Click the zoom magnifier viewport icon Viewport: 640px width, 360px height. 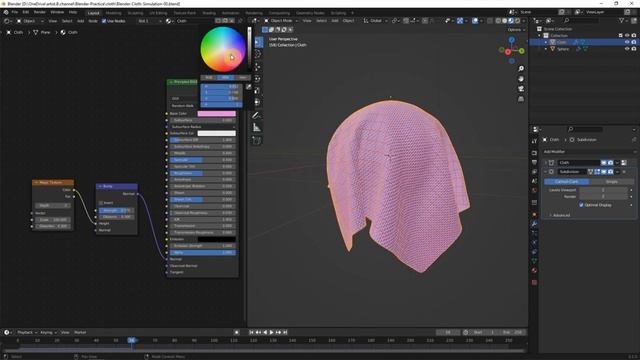[x=521, y=69]
